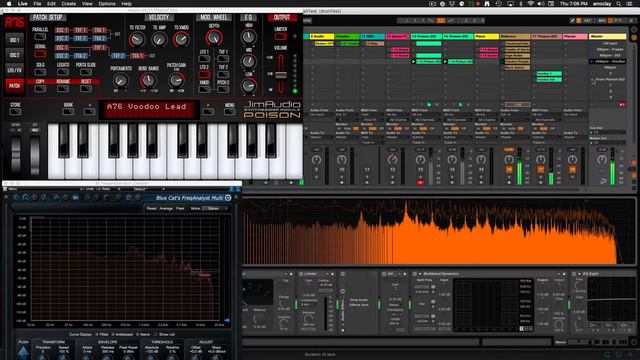Screen dimensions: 640x360
Task: Switch to the LFO / FX page in Poison
Action: (15, 70)
